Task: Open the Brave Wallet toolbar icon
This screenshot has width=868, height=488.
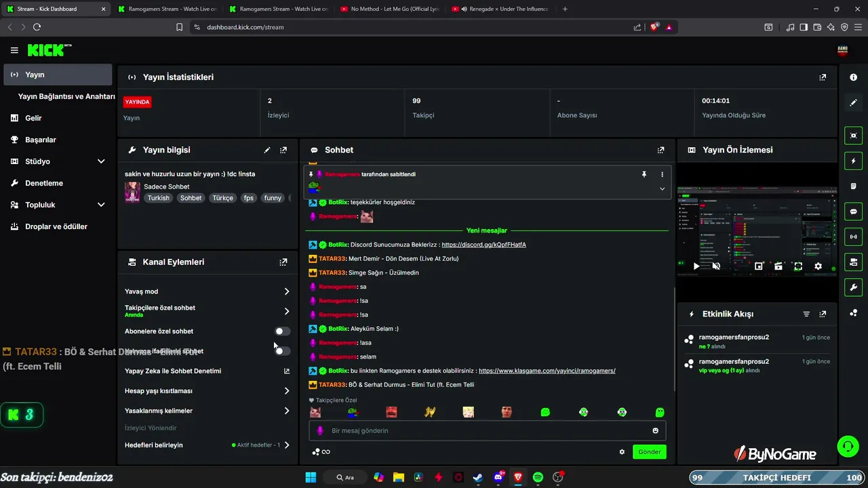Action: 818,27
